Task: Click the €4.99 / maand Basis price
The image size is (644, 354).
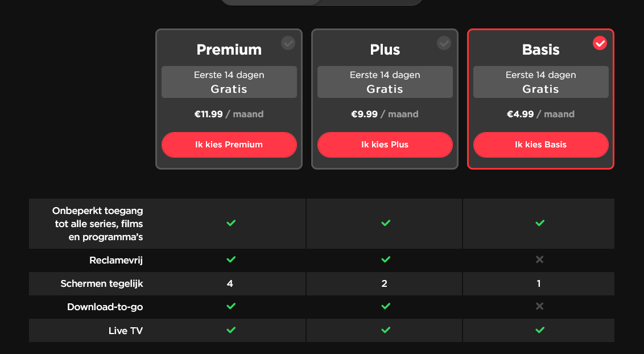Action: point(540,114)
